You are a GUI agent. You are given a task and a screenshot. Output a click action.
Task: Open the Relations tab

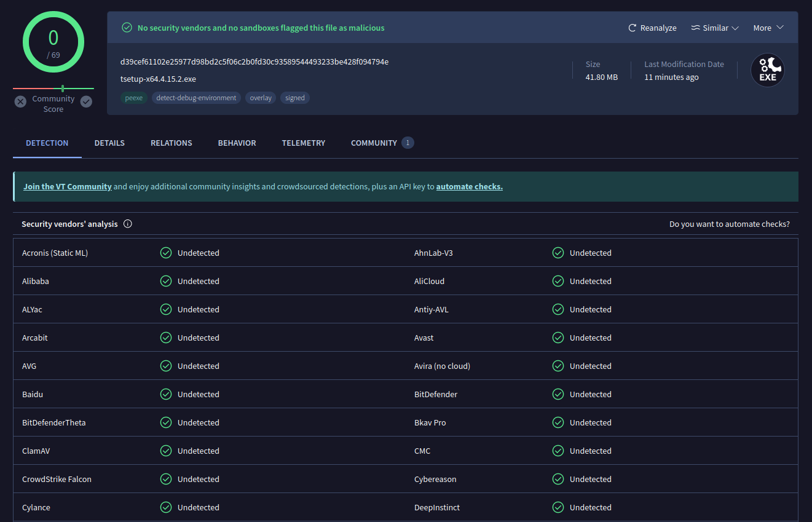pos(171,143)
